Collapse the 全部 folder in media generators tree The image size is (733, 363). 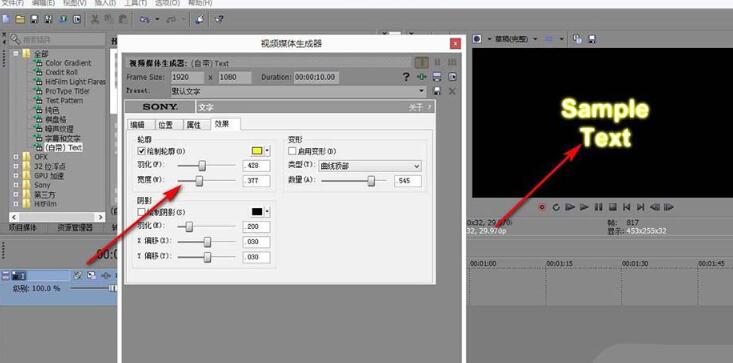15,54
